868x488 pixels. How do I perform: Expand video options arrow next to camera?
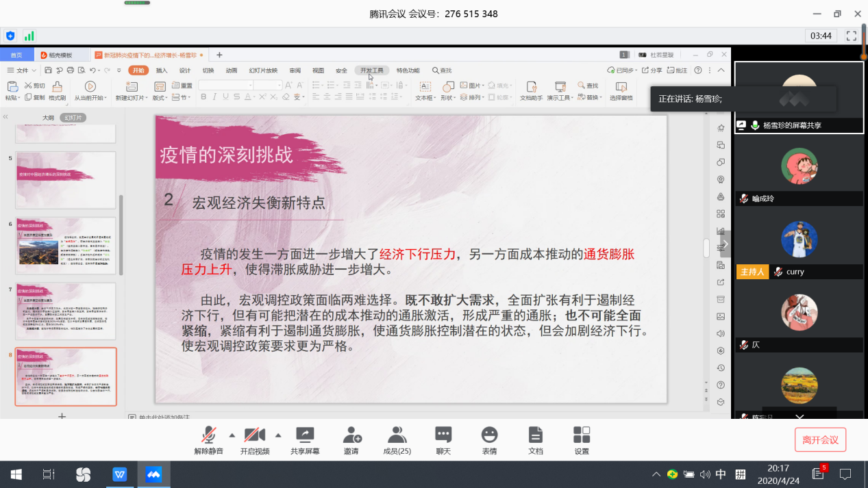(x=278, y=435)
